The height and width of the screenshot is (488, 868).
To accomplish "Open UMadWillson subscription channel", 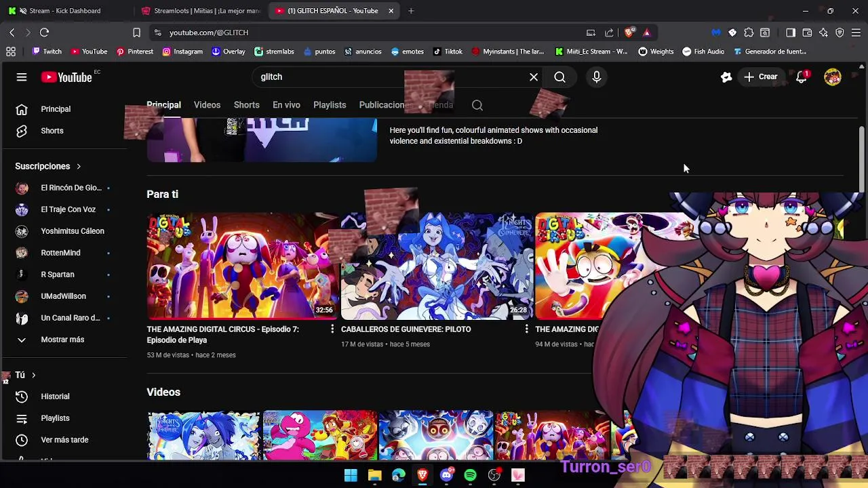I will 62,296.
